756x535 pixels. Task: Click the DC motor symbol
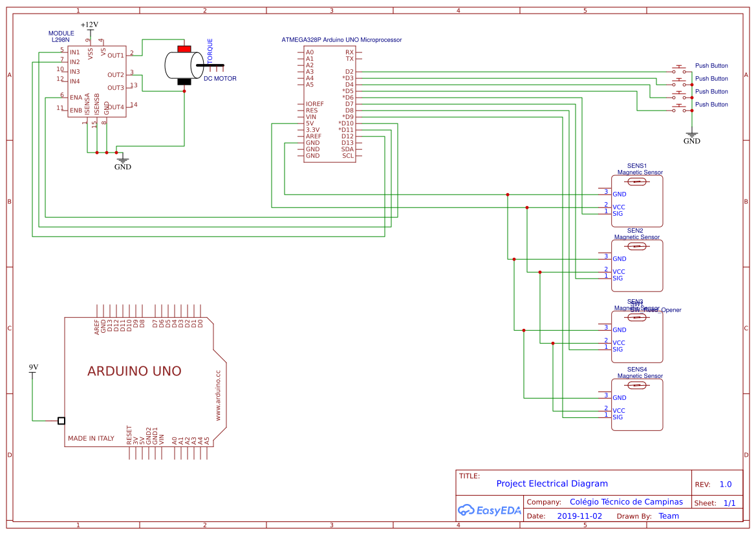[x=184, y=65]
